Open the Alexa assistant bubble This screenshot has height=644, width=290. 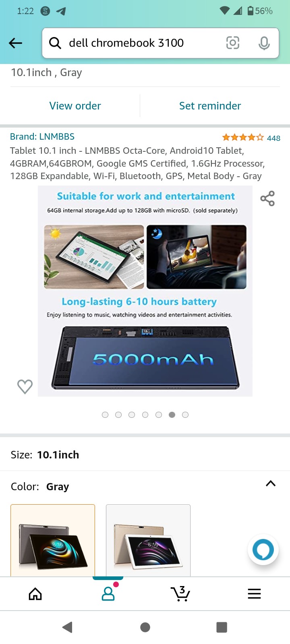click(263, 549)
